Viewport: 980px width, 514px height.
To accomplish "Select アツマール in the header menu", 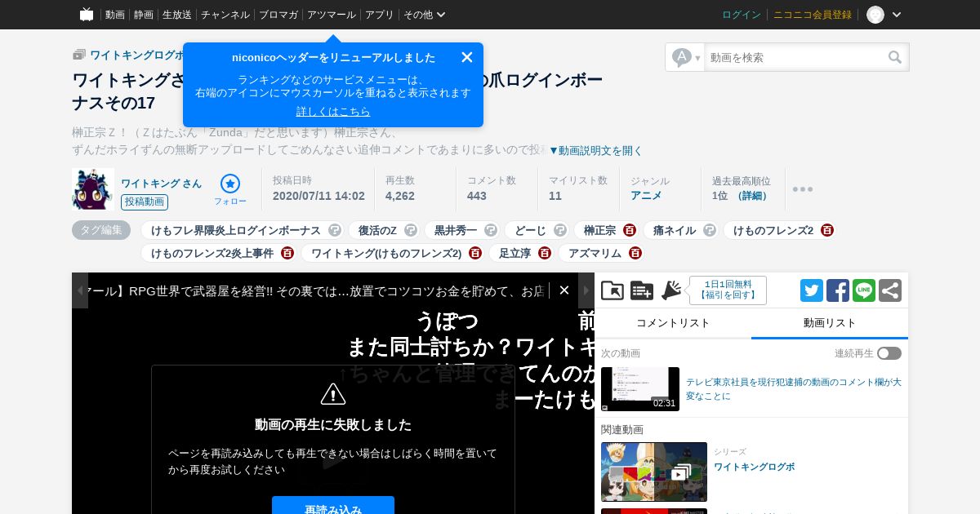I will pos(332,15).
